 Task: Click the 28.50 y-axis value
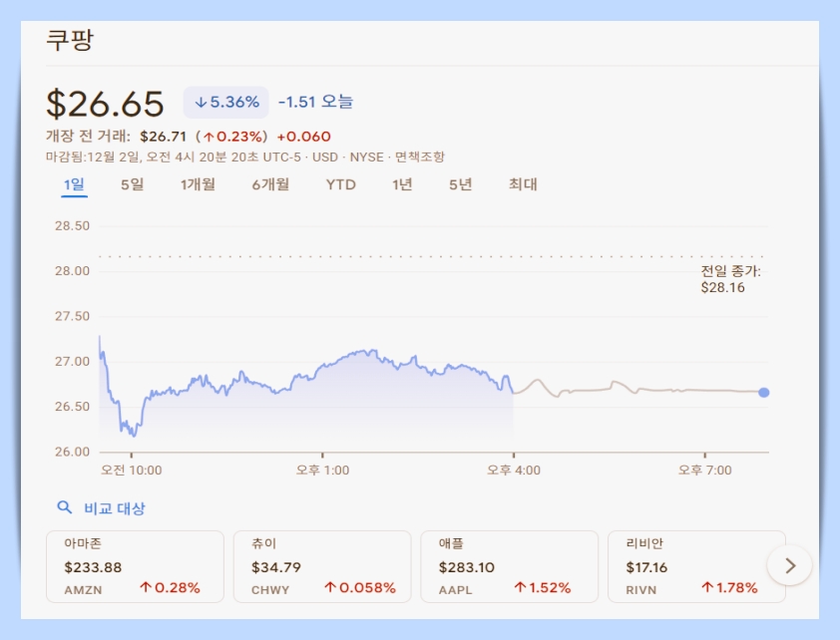(72, 226)
